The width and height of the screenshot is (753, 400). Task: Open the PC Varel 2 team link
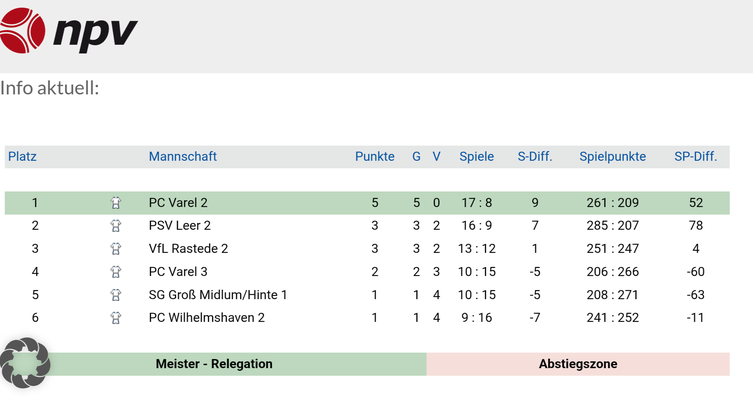coord(178,203)
